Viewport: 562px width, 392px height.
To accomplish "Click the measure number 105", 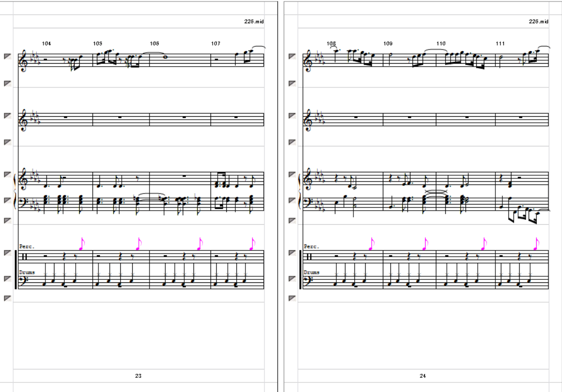I will click(x=97, y=43).
